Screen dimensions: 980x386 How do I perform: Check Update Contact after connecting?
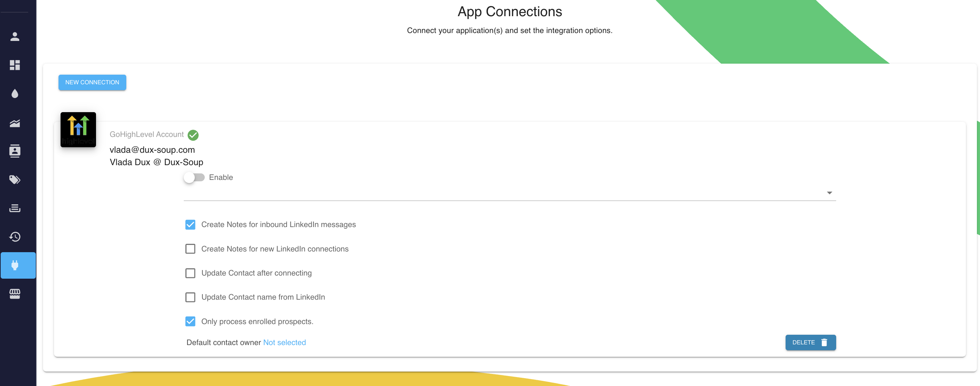point(190,273)
